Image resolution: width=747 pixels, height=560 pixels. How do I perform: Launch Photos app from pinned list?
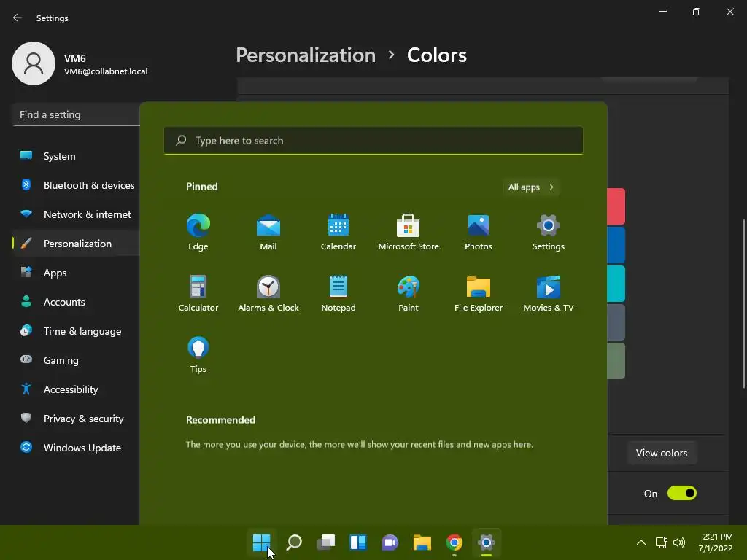coord(479,233)
